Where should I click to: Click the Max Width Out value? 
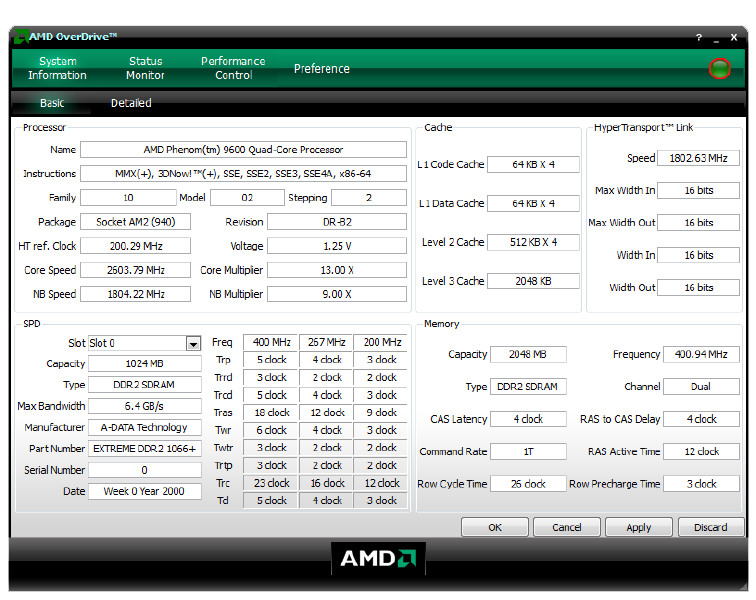click(698, 223)
